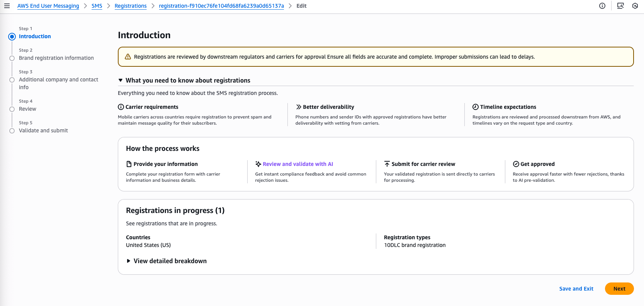This screenshot has height=306, width=644.
Task: Click the hexagon settings icon top right
Action: click(635, 6)
